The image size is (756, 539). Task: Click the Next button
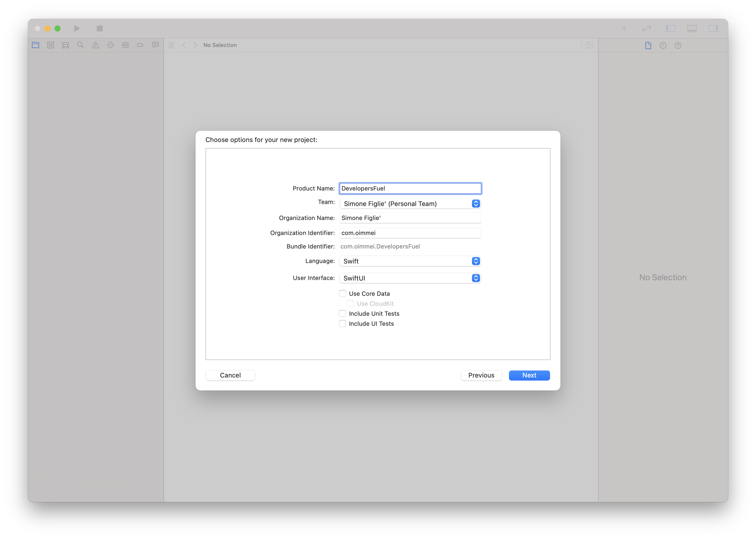(529, 375)
